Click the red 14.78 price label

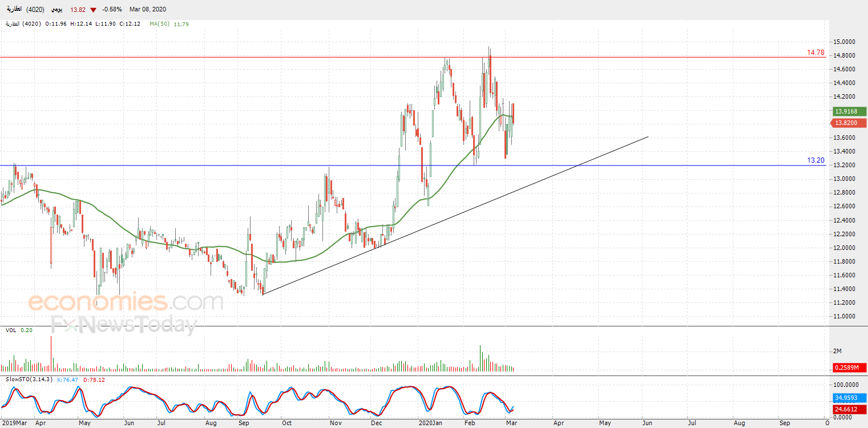(815, 53)
